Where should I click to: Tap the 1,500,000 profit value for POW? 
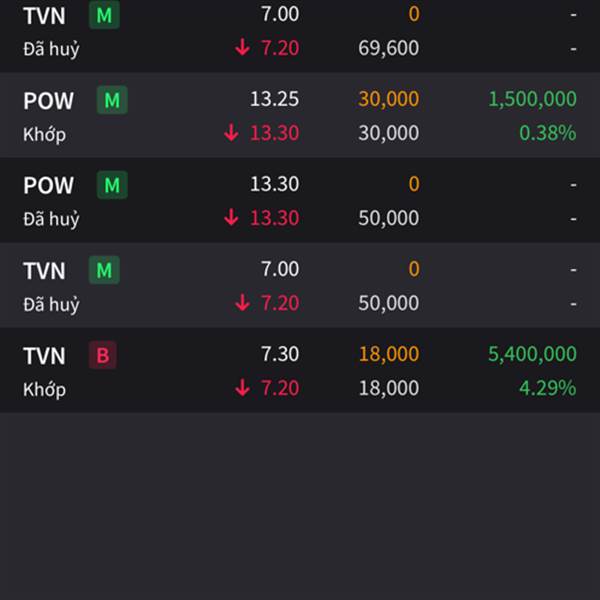coord(532,99)
